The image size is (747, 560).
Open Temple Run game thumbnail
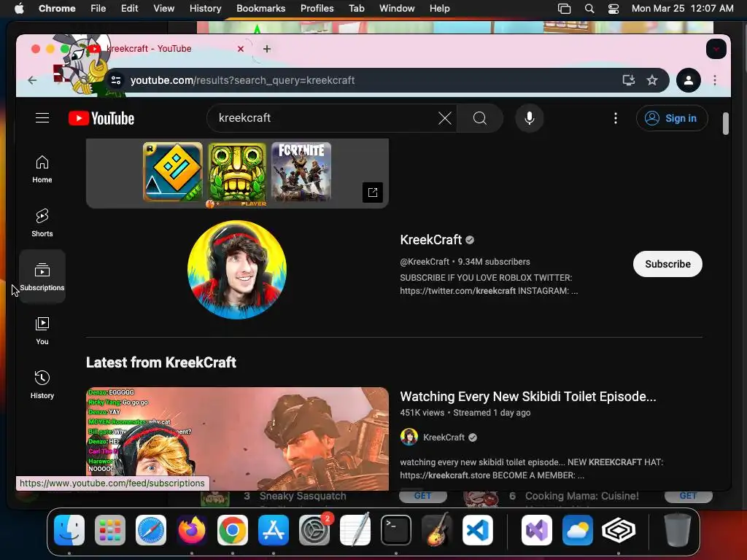237,174
